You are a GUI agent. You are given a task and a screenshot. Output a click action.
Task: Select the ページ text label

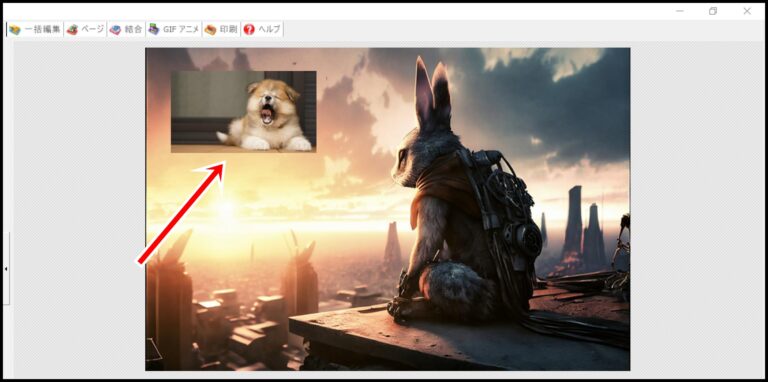click(93, 30)
